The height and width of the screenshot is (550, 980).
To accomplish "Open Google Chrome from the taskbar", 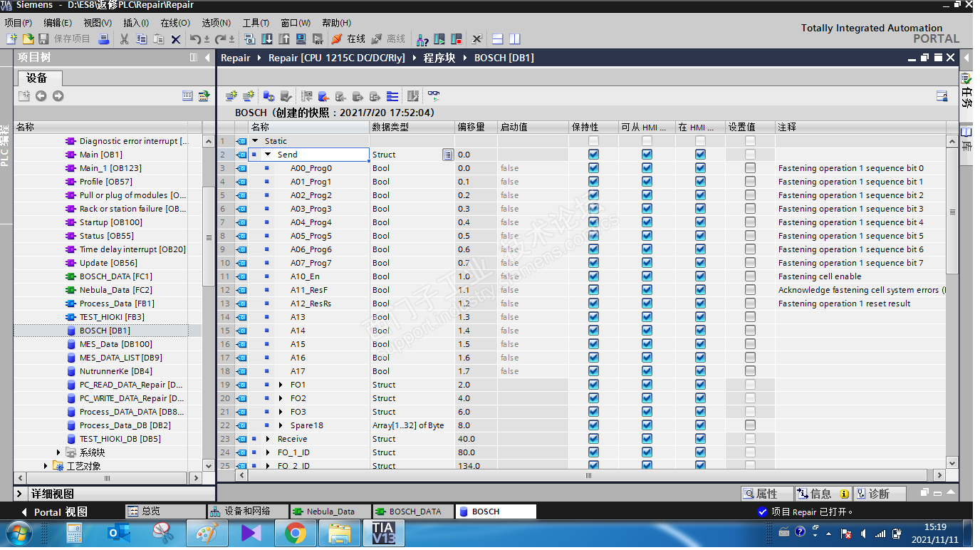I will click(296, 532).
